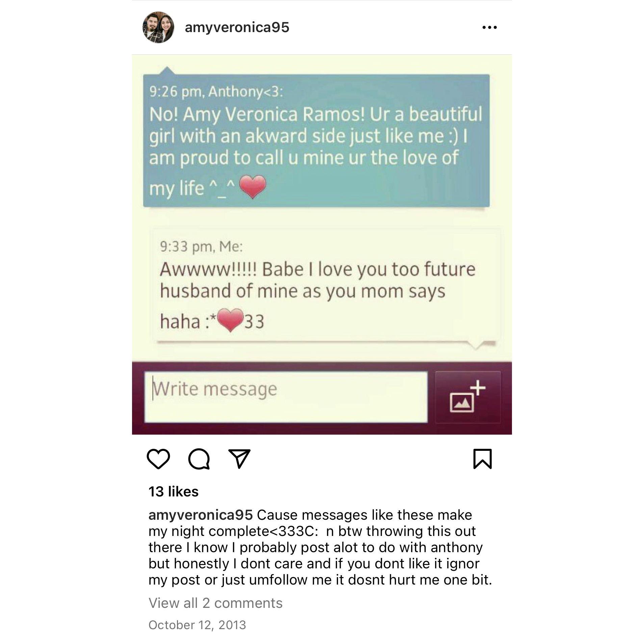The height and width of the screenshot is (644, 644).
Task: Tap the add image attachment icon
Action: click(x=468, y=397)
